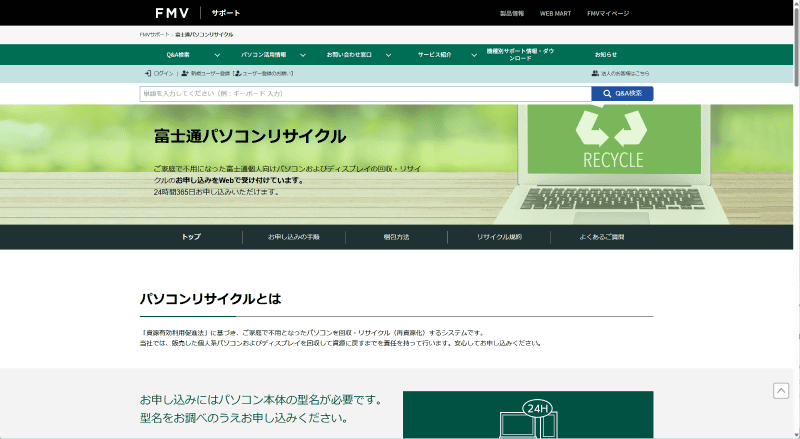Select the リサイクル規約 tab
800x439 pixels.
tap(499, 237)
